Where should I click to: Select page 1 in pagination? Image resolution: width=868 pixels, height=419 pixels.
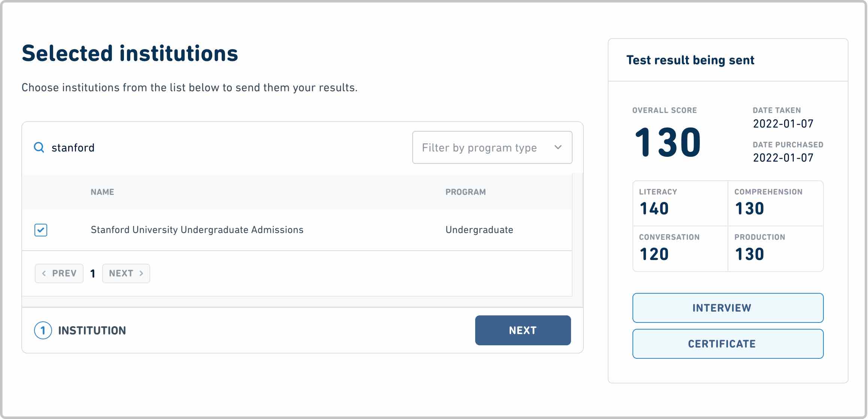(92, 273)
